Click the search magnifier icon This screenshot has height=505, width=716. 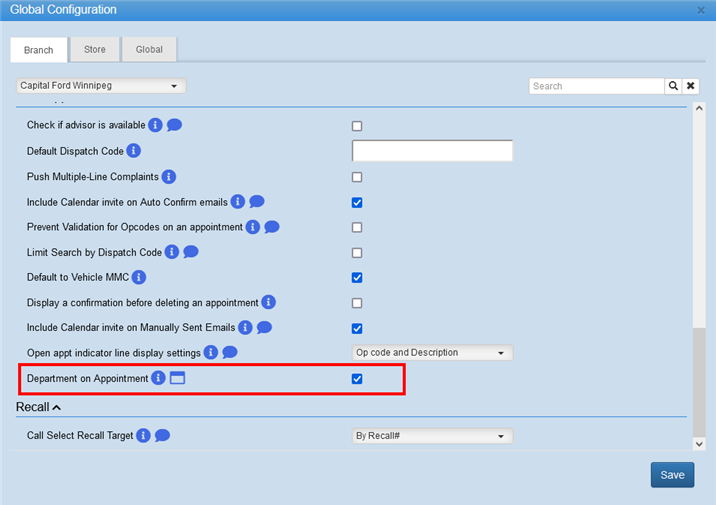pos(674,86)
